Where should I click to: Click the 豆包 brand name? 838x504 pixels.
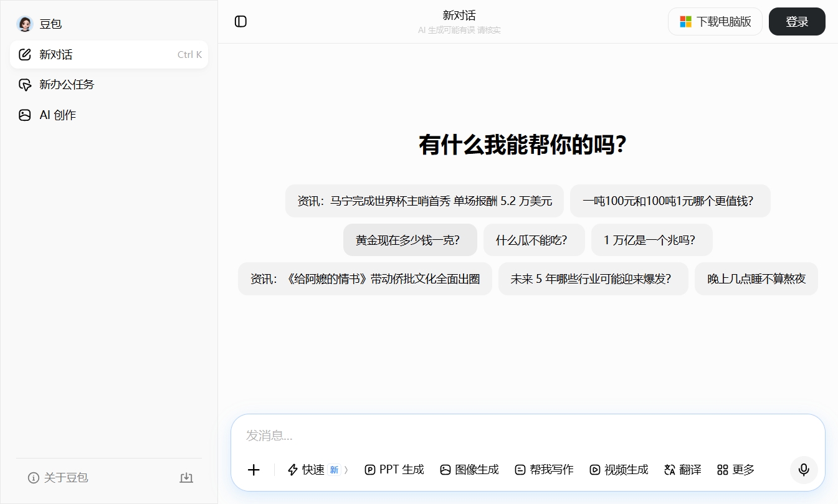pos(50,24)
